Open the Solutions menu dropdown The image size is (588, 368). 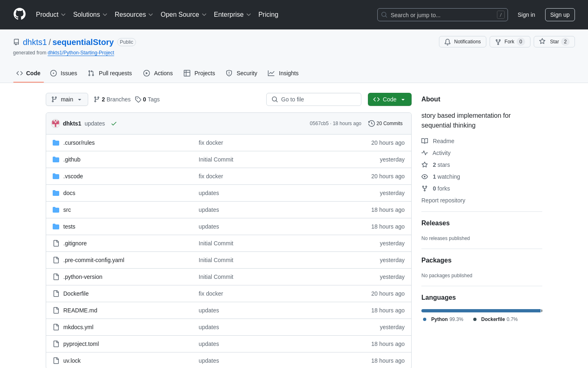tap(90, 15)
